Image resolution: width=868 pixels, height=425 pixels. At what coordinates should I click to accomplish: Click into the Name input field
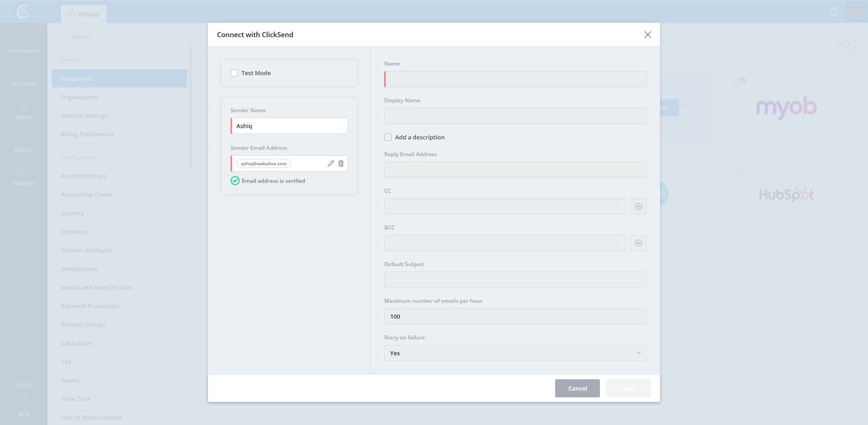tap(515, 79)
